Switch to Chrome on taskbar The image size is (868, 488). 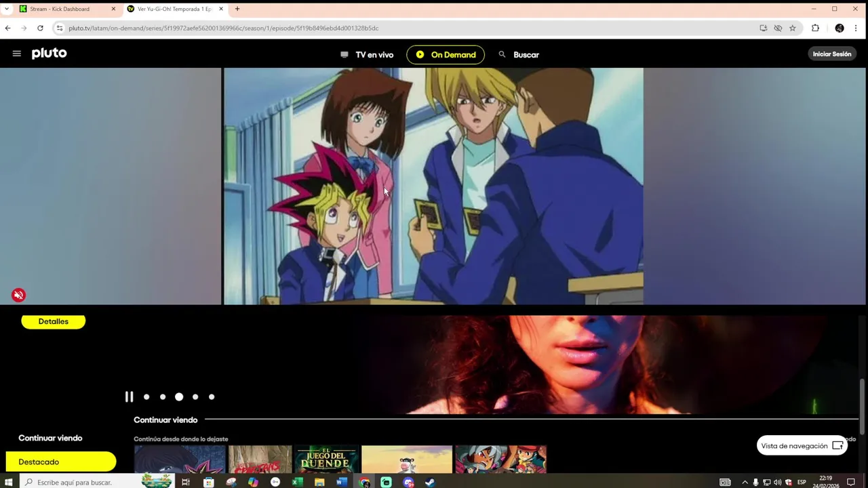(364, 482)
